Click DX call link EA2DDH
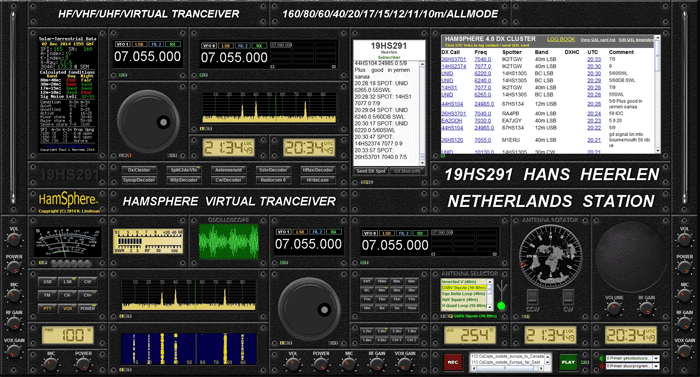 coord(452,121)
